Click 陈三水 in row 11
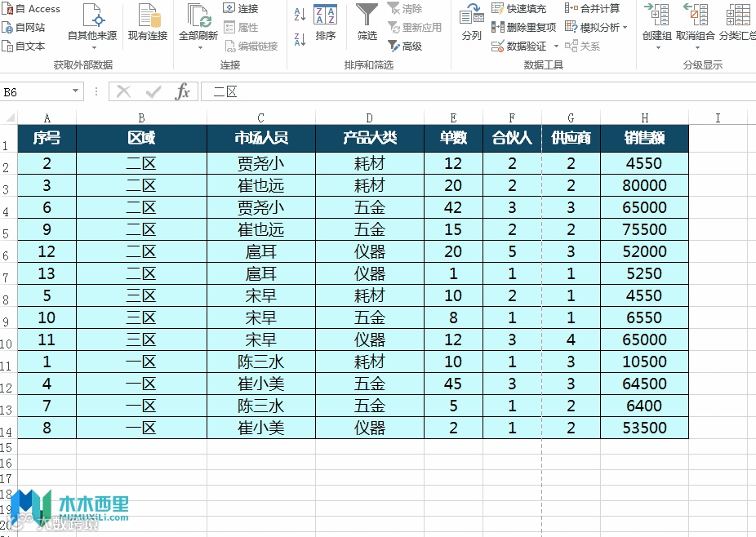The image size is (756, 537). (x=260, y=362)
